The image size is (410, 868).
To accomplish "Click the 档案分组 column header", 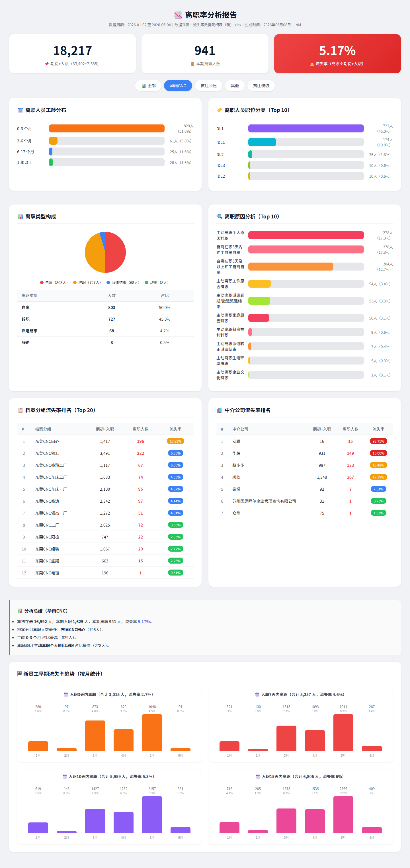I will pyautogui.click(x=43, y=429).
